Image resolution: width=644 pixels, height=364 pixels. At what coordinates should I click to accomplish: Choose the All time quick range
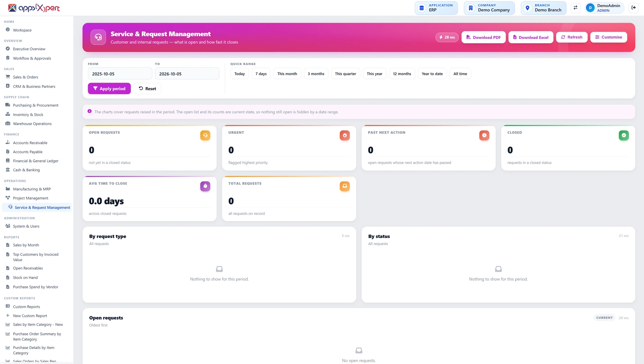pos(460,74)
